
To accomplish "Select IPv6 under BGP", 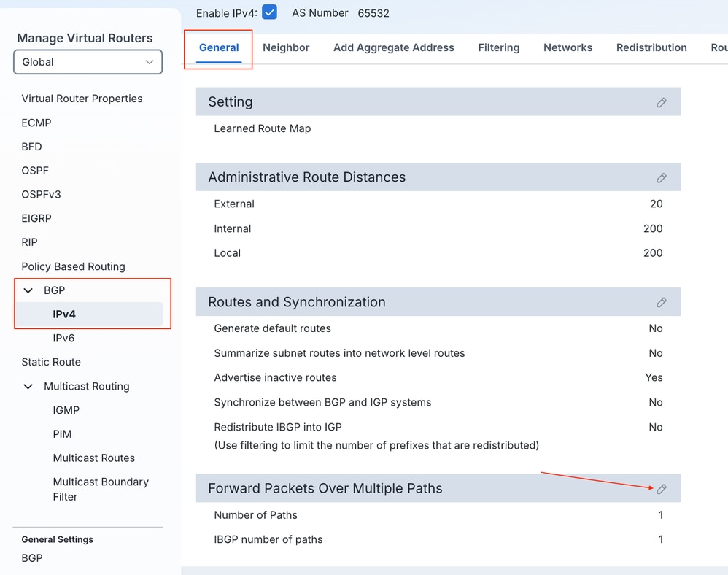I will click(63, 338).
